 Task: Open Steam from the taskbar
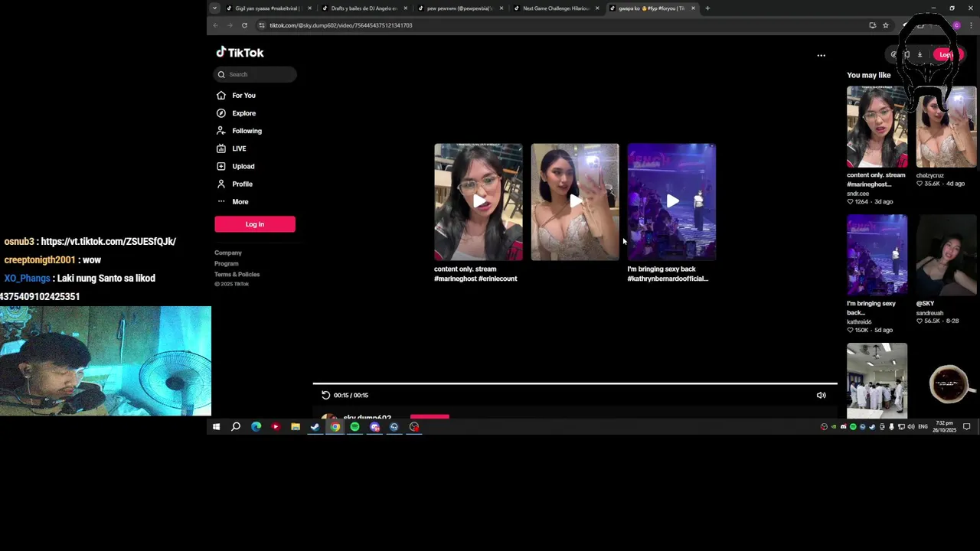coord(315,427)
